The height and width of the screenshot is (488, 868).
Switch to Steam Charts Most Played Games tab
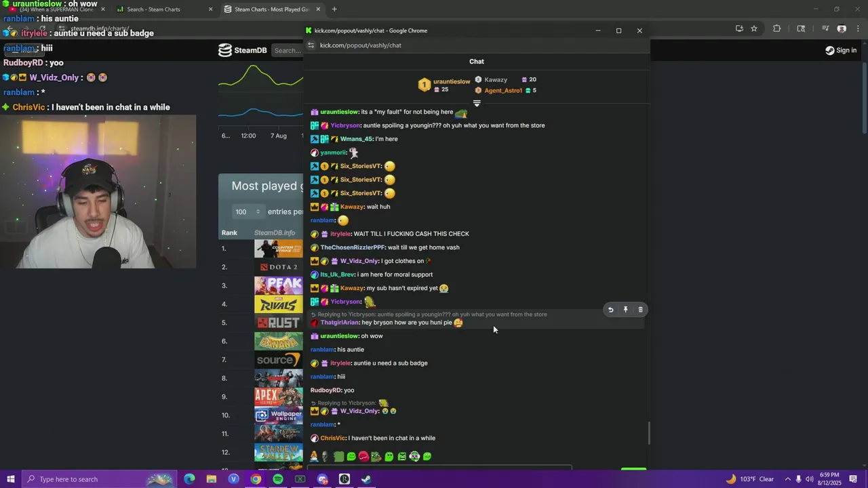pyautogui.click(x=271, y=9)
